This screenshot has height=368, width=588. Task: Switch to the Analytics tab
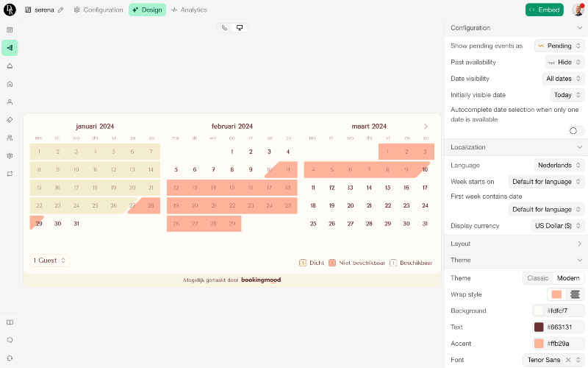coord(189,10)
